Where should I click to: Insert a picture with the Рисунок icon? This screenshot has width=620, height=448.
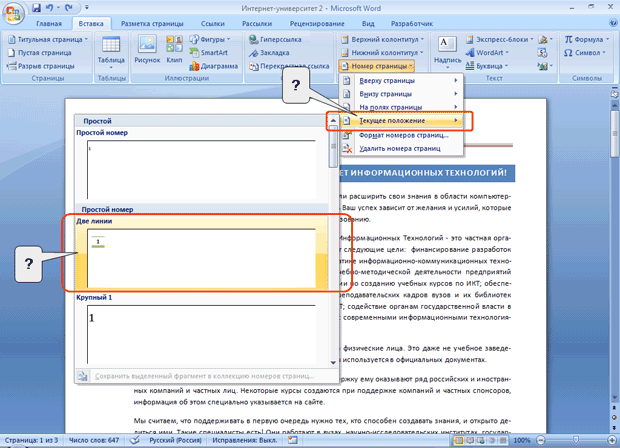click(x=147, y=49)
